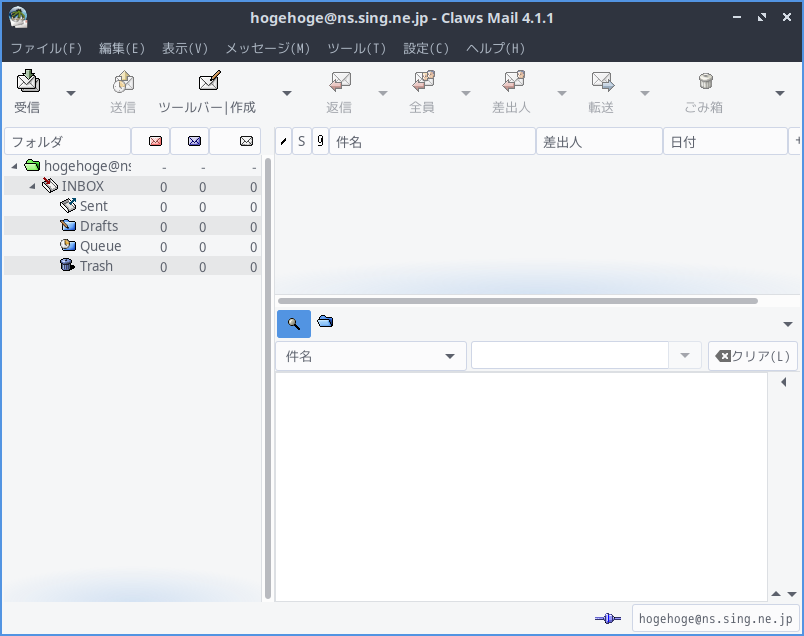Close the Claws Mail window
The height and width of the screenshot is (636, 804).
(787, 17)
